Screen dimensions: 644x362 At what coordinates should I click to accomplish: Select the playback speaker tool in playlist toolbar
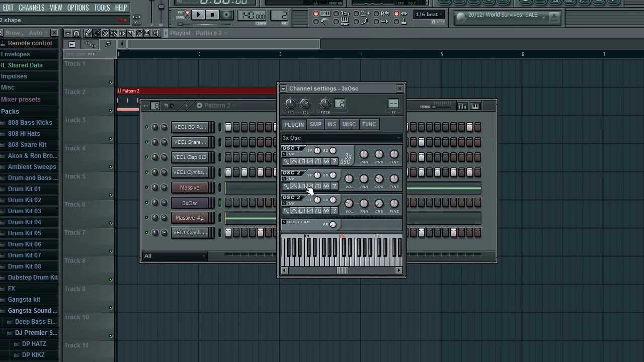coord(156,33)
